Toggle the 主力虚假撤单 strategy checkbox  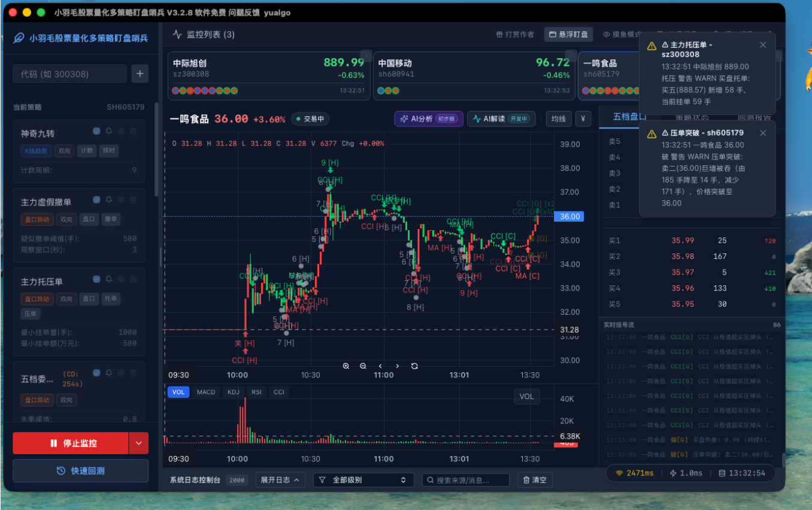(96, 200)
